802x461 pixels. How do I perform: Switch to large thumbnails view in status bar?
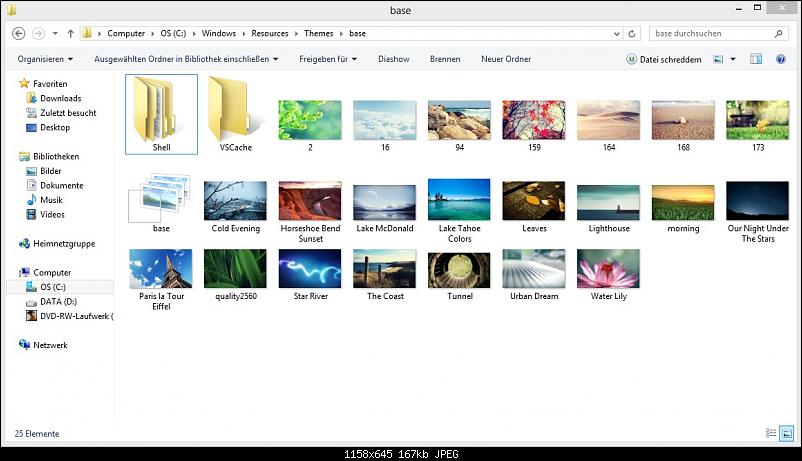[787, 433]
